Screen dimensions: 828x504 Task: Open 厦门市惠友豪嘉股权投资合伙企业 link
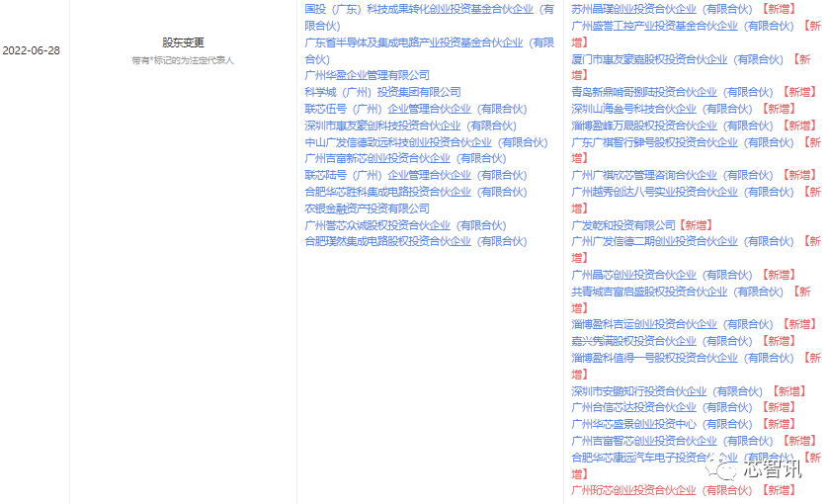pos(677,59)
